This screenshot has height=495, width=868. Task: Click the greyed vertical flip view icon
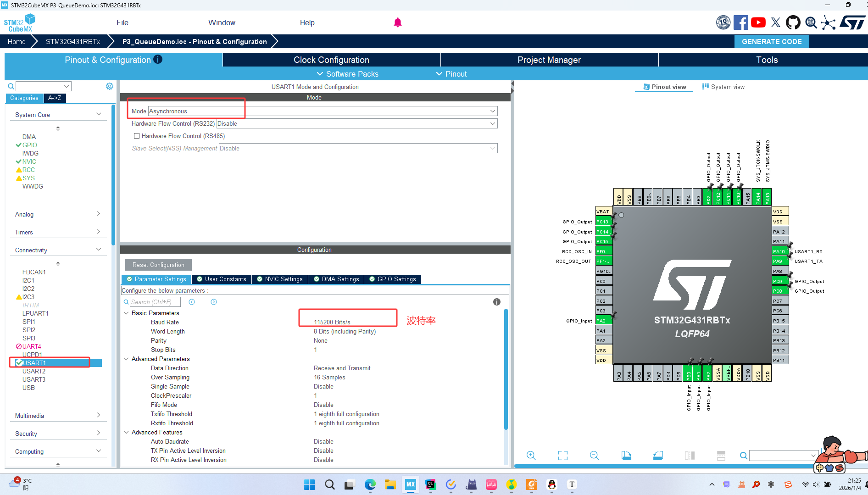click(690, 455)
